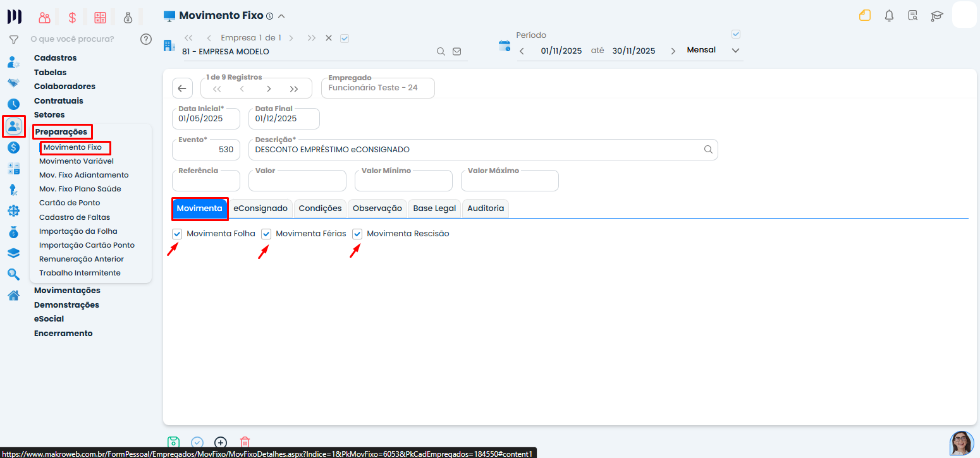Image resolution: width=980 pixels, height=458 pixels.
Task: Click the search magnifier in Descrição field
Action: pos(708,150)
